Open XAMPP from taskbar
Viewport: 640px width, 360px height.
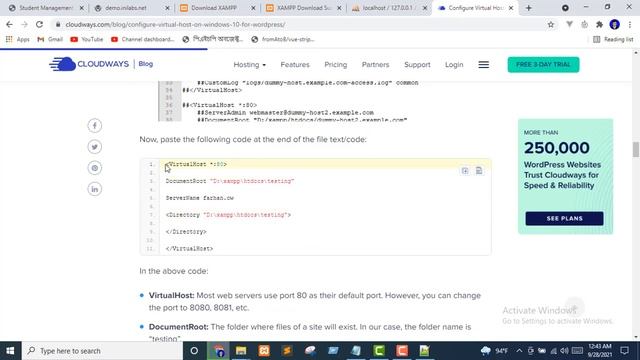tap(264, 351)
